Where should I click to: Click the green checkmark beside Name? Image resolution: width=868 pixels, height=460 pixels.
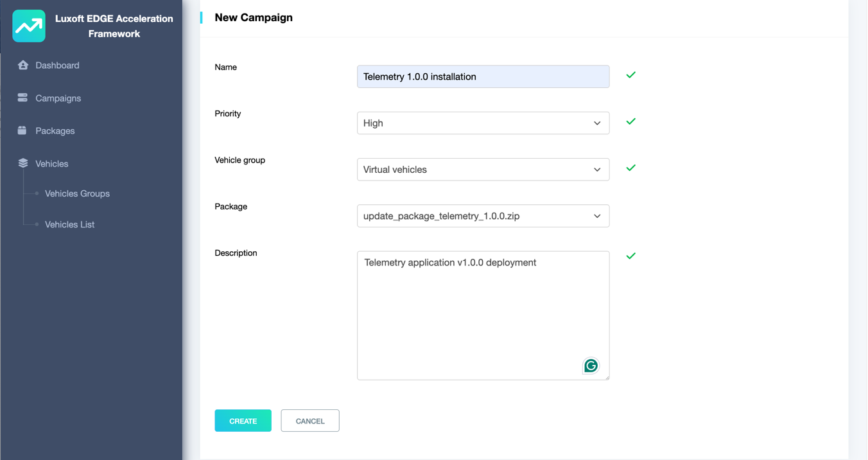pyautogui.click(x=631, y=75)
